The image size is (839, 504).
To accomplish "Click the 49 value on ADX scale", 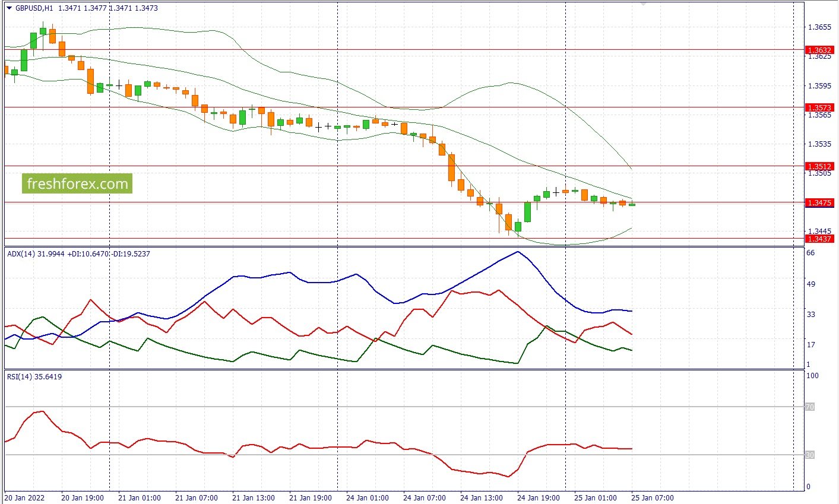I will (810, 284).
